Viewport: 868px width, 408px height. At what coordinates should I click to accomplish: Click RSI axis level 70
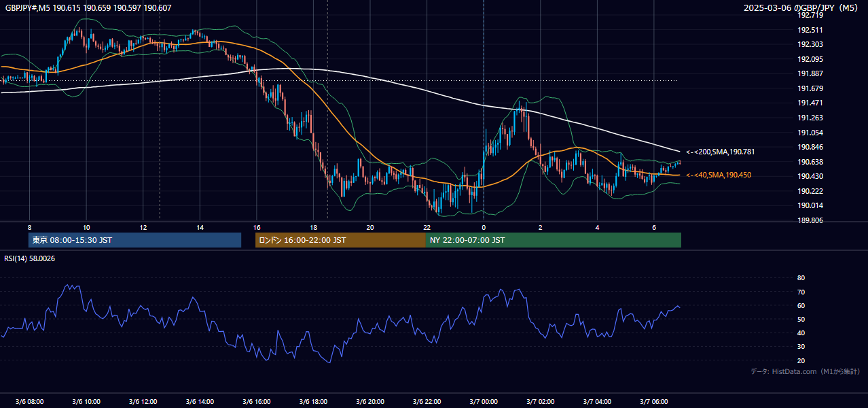[801, 292]
